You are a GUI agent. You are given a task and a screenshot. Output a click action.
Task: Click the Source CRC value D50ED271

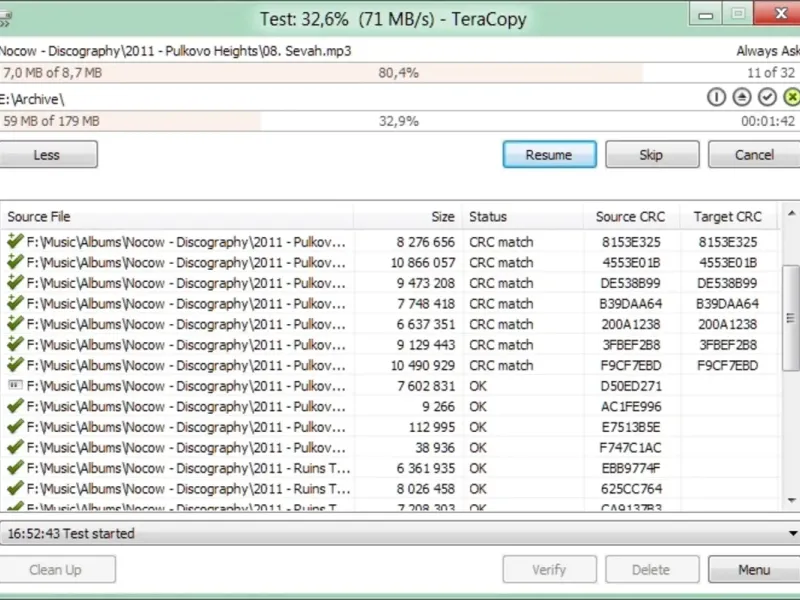[631, 386]
